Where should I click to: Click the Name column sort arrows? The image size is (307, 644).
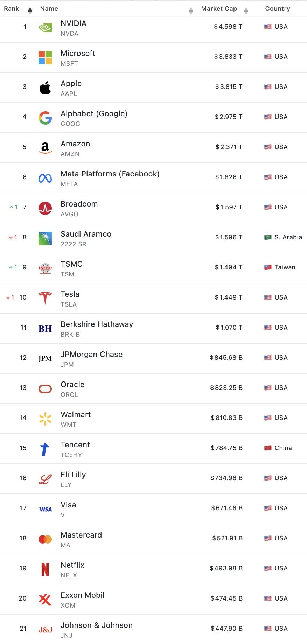click(191, 11)
